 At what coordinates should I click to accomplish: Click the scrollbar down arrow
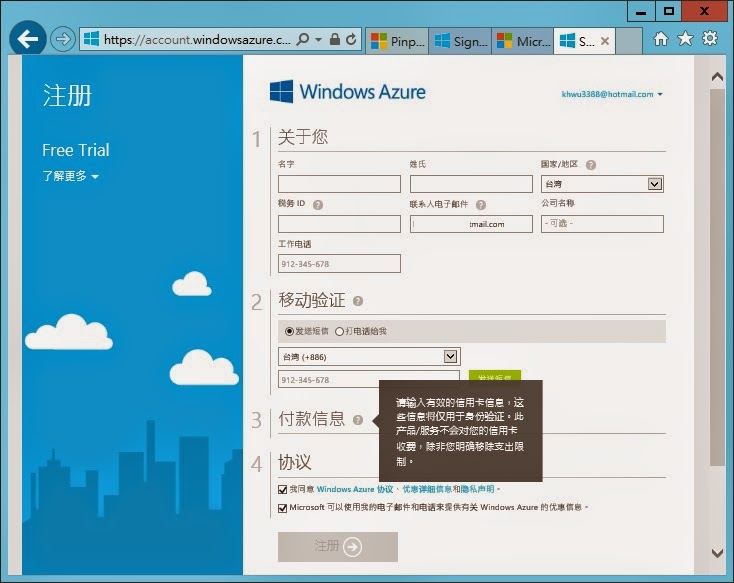717,553
